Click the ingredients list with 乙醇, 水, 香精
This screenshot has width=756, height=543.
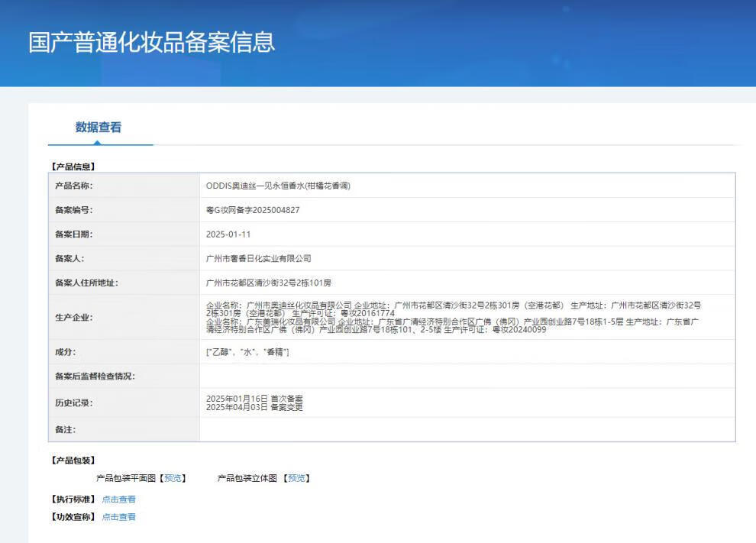247,352
